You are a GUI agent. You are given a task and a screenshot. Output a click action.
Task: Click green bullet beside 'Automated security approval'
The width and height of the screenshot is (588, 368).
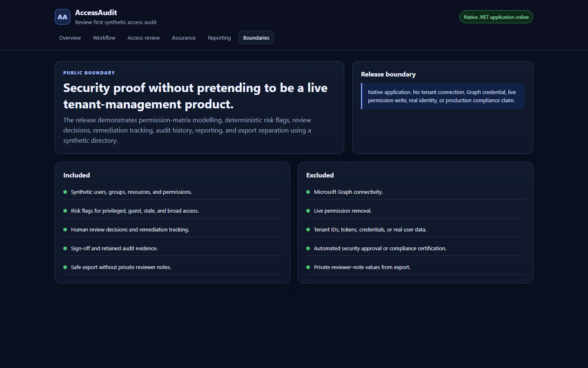(308, 248)
